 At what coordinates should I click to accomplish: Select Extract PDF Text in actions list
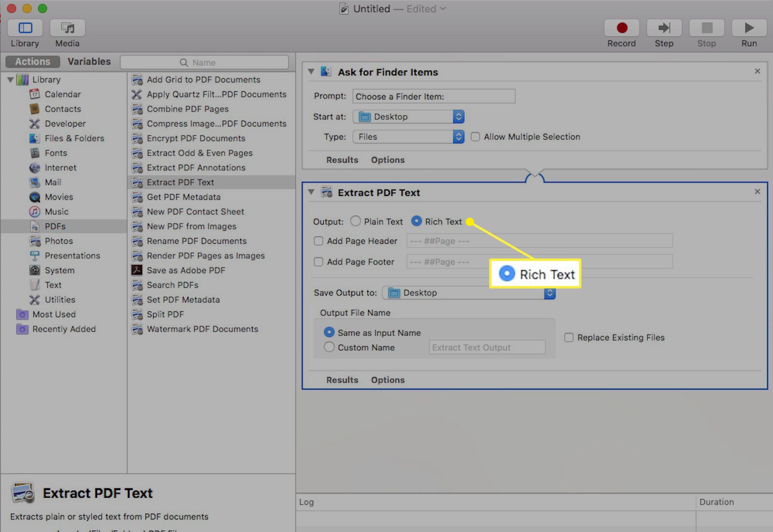pos(212,182)
